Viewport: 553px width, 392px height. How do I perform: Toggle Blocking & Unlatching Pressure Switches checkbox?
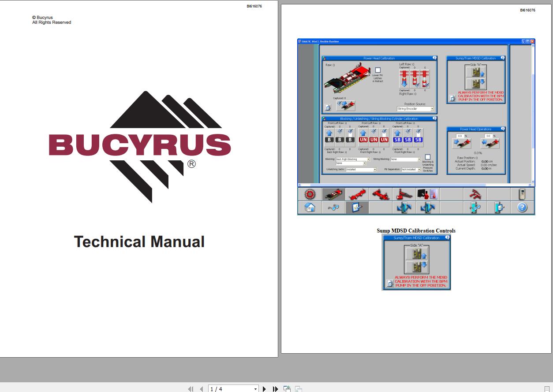[427, 157]
